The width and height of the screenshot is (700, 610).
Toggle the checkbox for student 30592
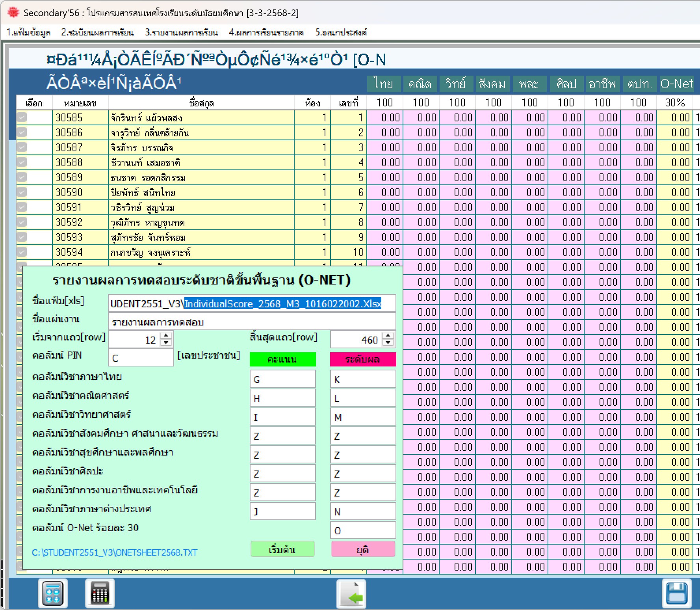point(22,222)
